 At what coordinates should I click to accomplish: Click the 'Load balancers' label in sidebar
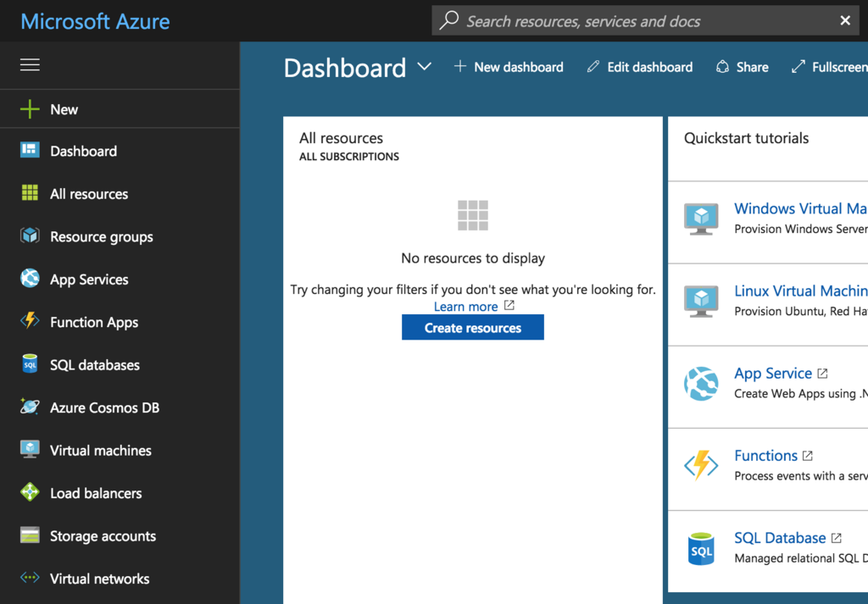pos(96,493)
